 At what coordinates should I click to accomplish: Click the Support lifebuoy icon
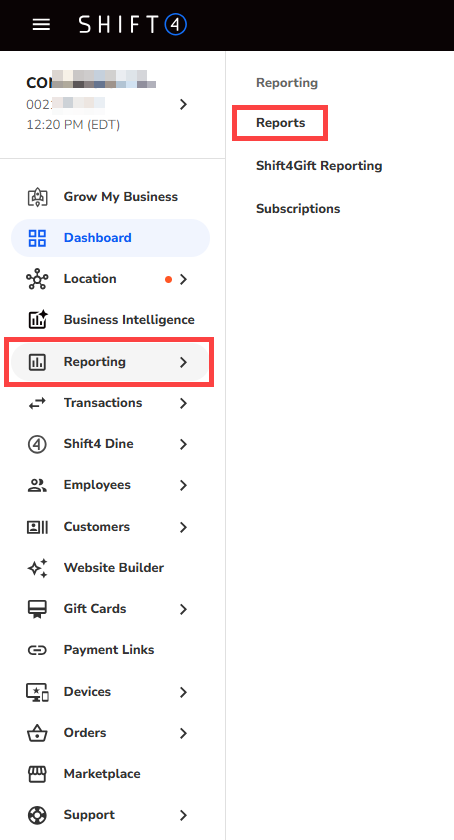click(37, 815)
